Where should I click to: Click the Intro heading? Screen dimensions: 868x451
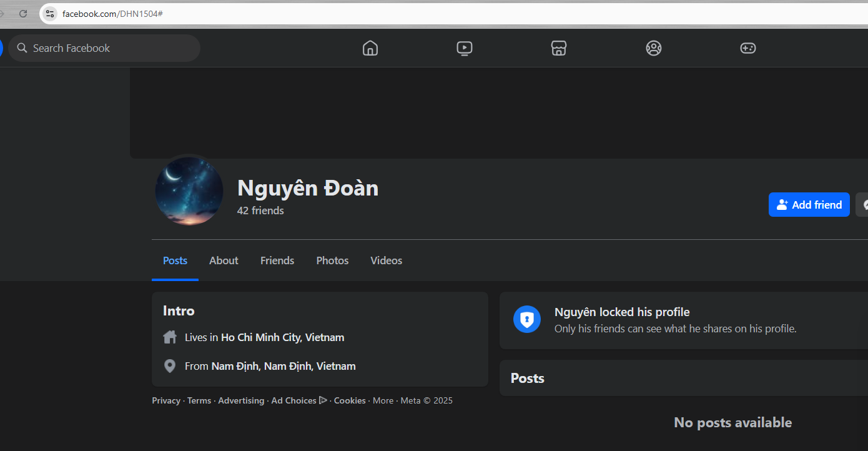coord(179,310)
